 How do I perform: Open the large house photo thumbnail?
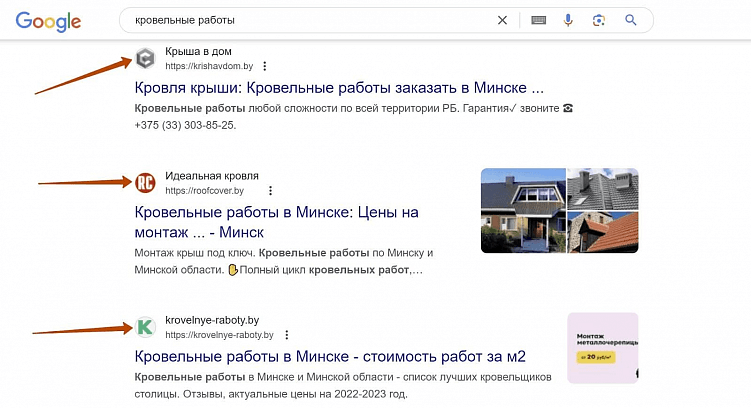pos(523,210)
